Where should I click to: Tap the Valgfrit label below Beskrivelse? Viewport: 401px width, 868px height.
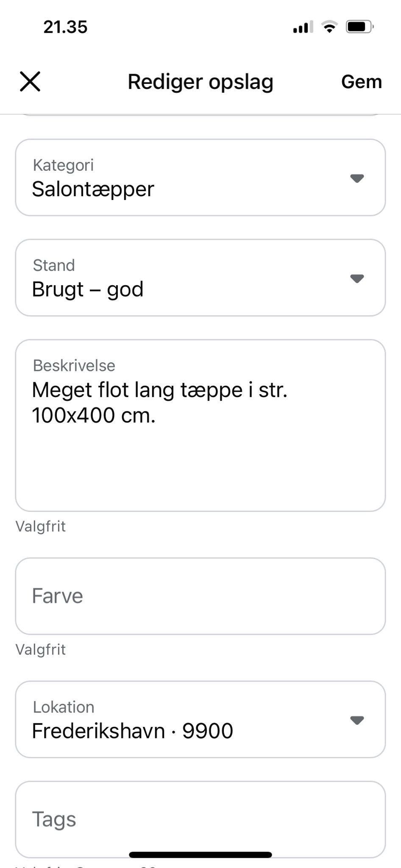[41, 526]
